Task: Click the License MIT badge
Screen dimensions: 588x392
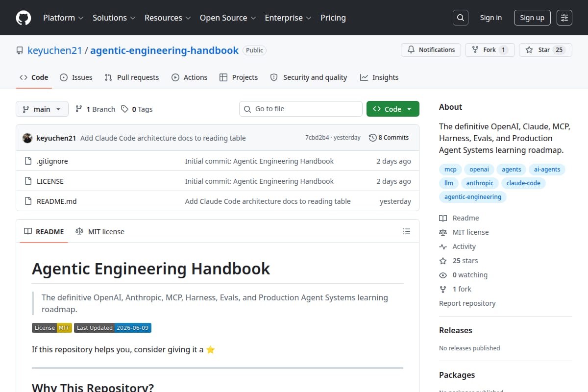Action: coord(52,328)
